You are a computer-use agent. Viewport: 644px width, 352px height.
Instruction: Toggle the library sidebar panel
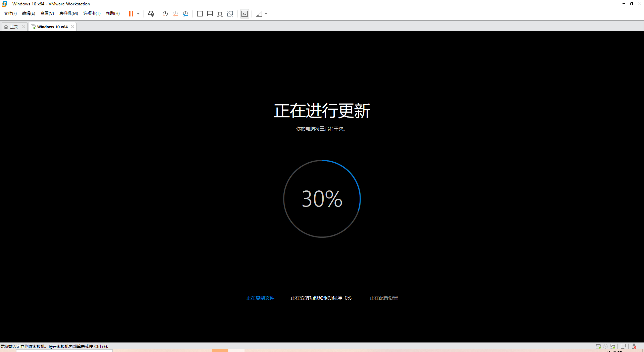200,14
